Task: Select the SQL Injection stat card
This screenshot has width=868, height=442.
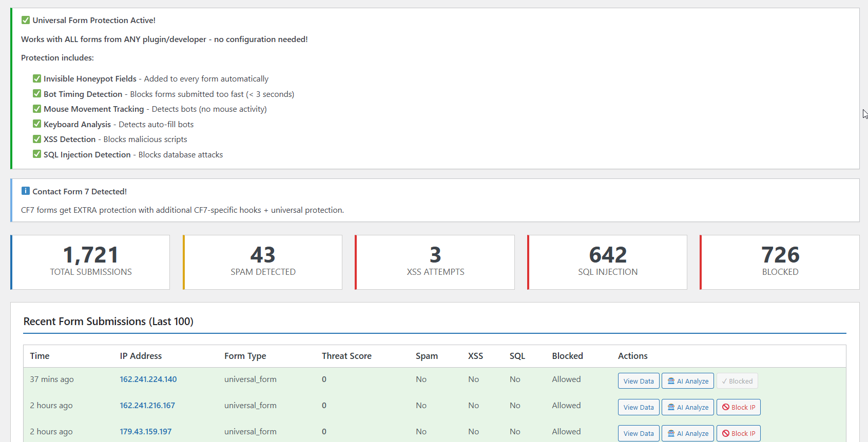Action: tap(607, 262)
